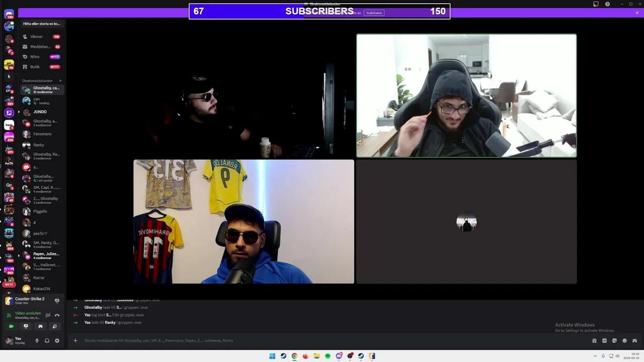Toggle noise suppression icon beside Video ansluten
644x362 pixels.
(x=48, y=315)
